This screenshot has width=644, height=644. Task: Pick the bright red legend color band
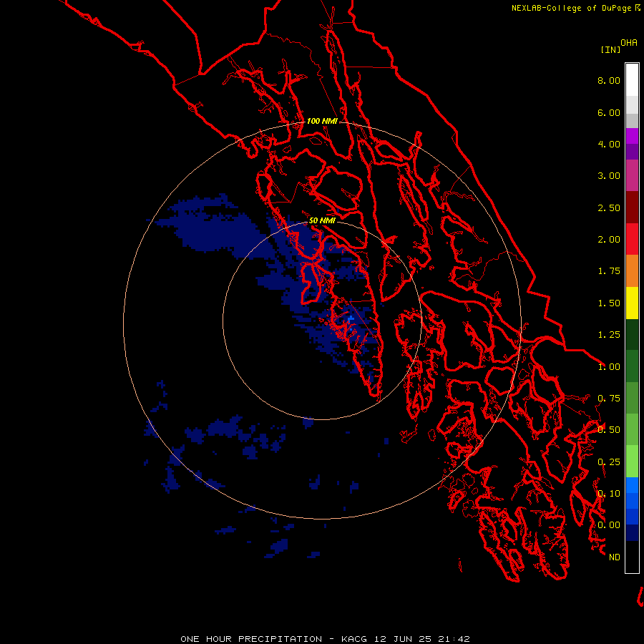[x=632, y=240]
